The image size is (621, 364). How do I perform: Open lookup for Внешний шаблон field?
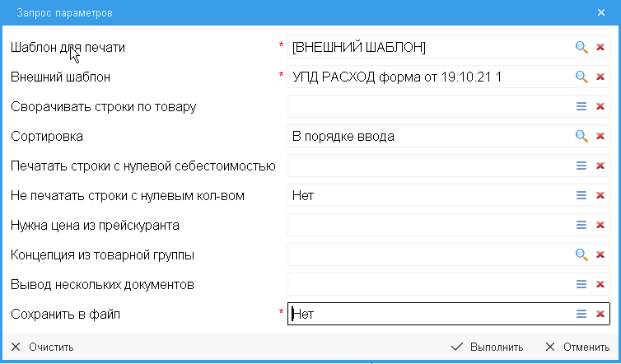click(581, 77)
